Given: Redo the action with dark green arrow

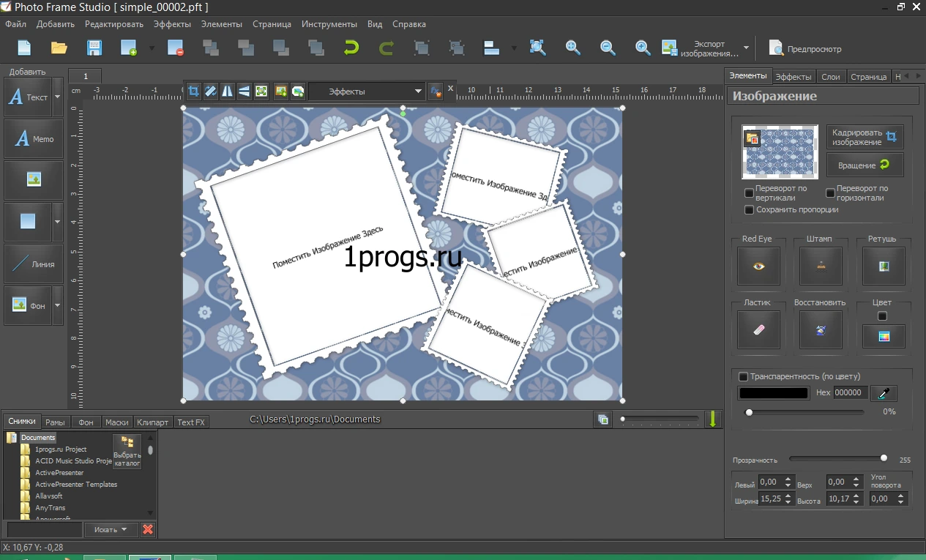Looking at the screenshot, I should click(x=387, y=48).
